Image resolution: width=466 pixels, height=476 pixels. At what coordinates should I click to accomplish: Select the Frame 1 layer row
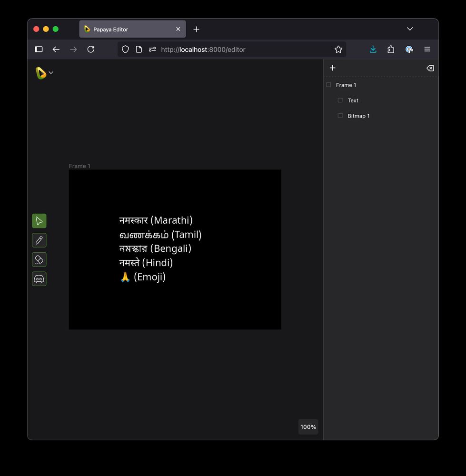[381, 85]
